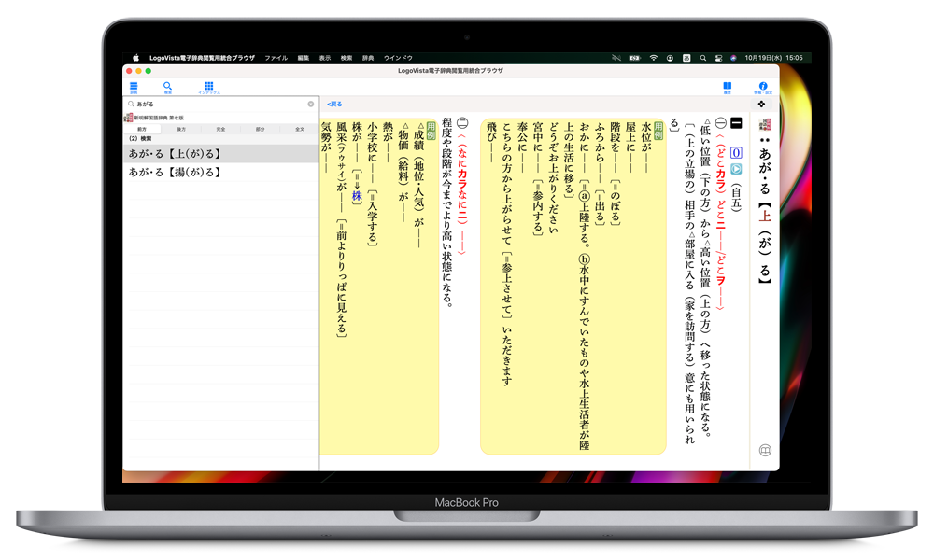Viewport: 934px width, 560px height.
Task: Click the circled-arrow status icon in the menu bar
Action: pyautogui.click(x=670, y=58)
